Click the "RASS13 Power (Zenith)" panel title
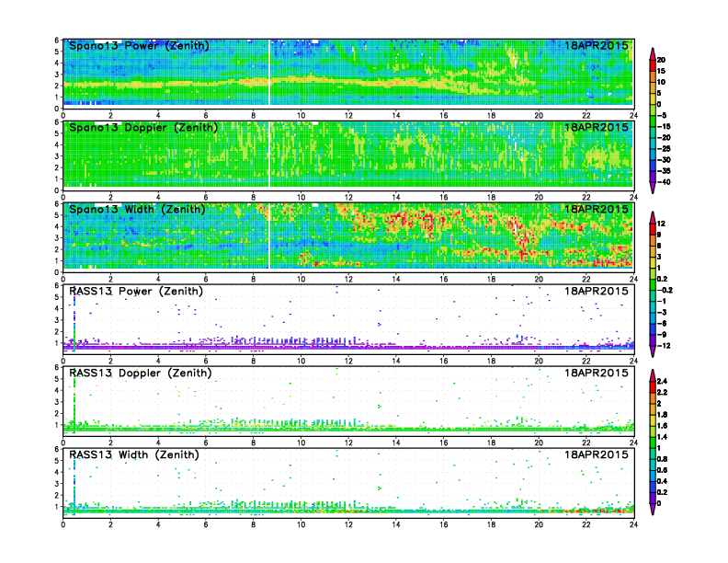 (x=136, y=291)
